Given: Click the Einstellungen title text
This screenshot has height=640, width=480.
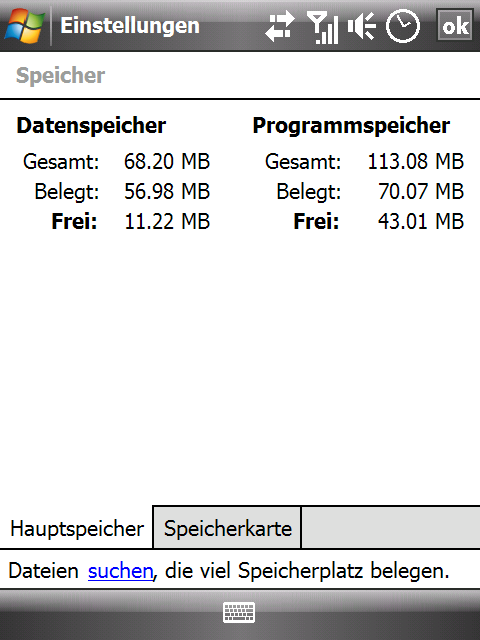Looking at the screenshot, I should (130, 26).
